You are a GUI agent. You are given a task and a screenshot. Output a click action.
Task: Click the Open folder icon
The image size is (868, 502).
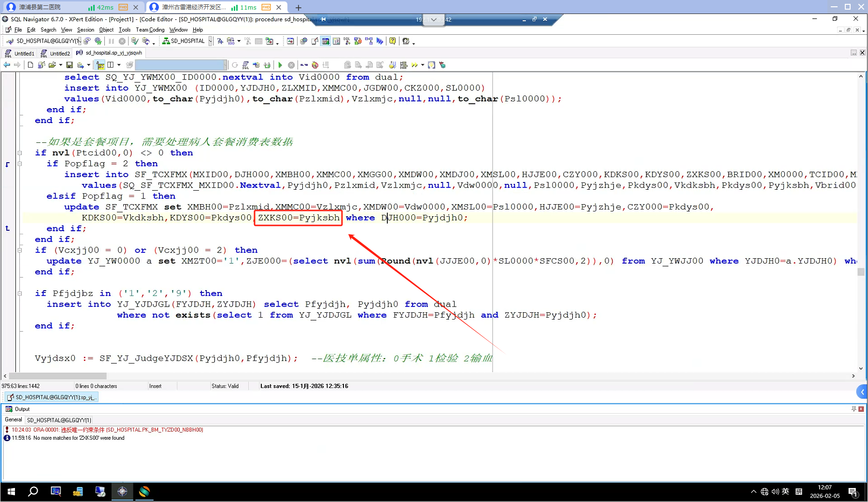52,65
